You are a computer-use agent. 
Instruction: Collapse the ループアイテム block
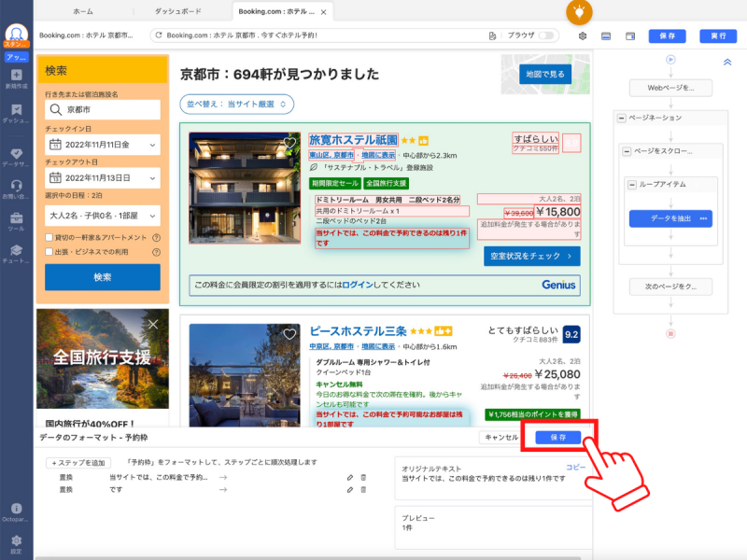point(632,185)
